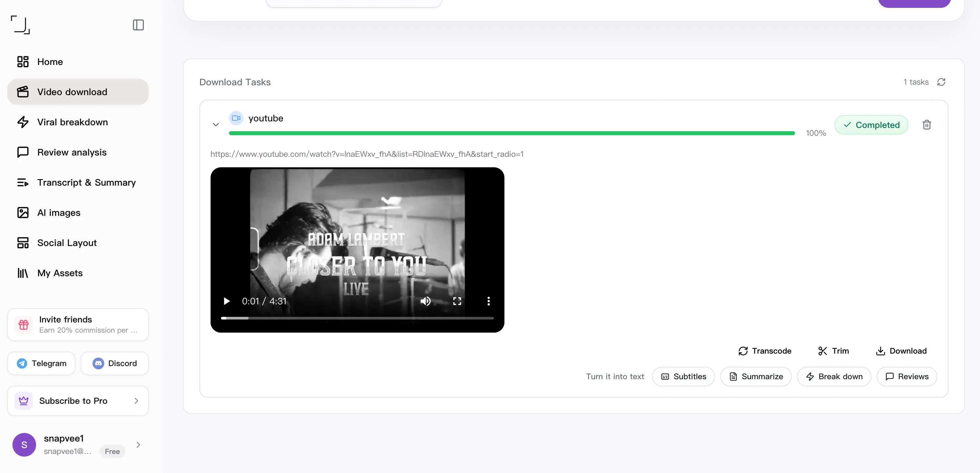Click the green download progress bar

pos(512,133)
